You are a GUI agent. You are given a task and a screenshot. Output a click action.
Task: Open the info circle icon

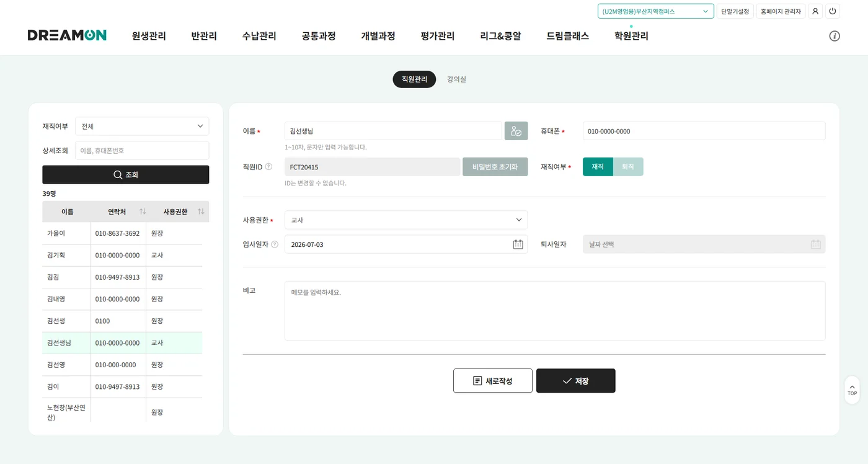(x=835, y=36)
